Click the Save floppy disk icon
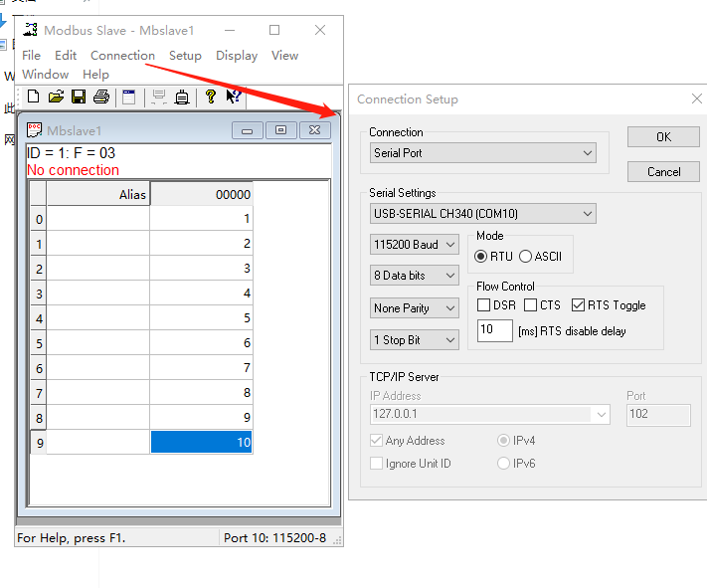This screenshot has height=588, width=707. click(x=78, y=97)
